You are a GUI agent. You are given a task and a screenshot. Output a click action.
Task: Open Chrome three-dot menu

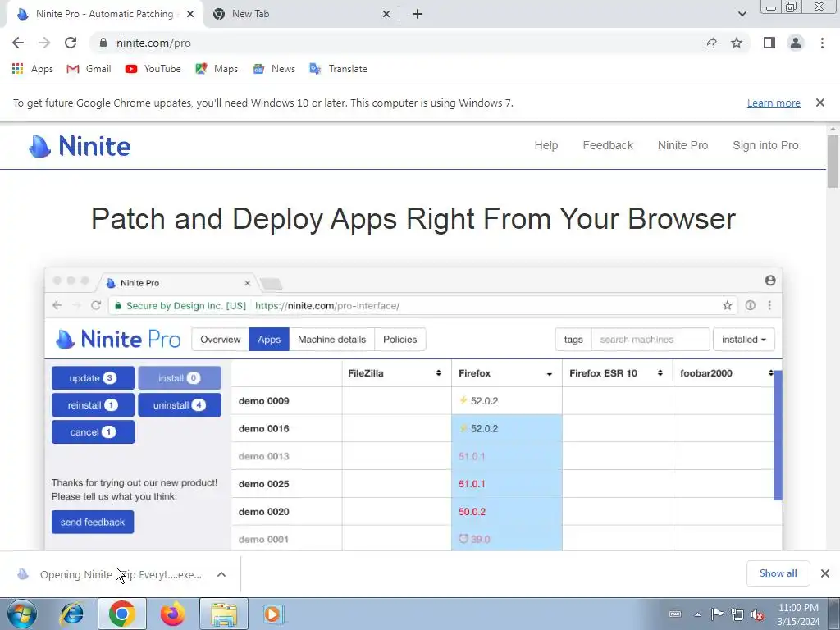(x=822, y=43)
